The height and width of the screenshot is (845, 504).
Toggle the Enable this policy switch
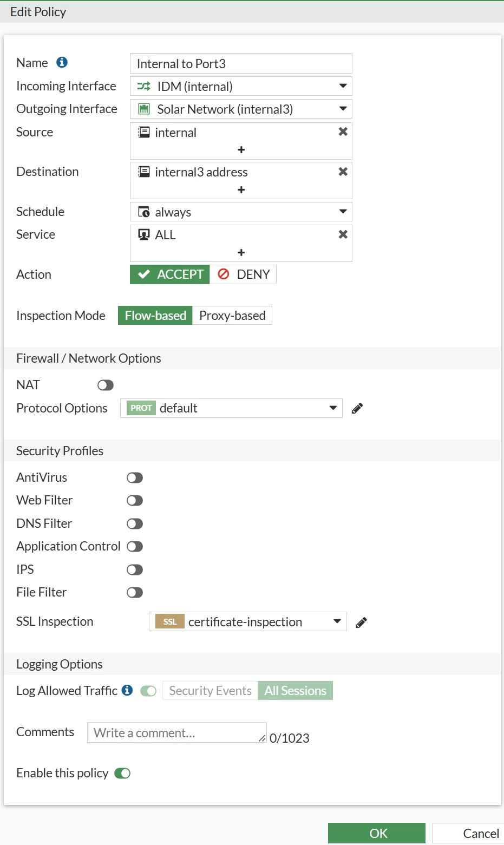(x=122, y=773)
